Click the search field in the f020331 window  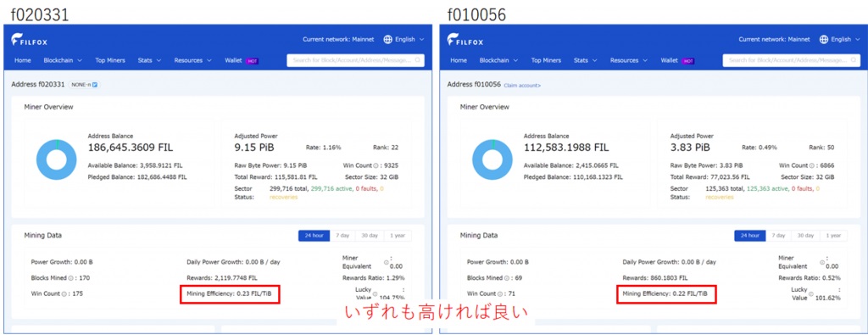tap(355, 60)
